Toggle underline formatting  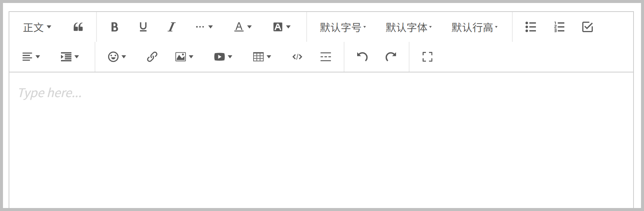[x=143, y=27]
